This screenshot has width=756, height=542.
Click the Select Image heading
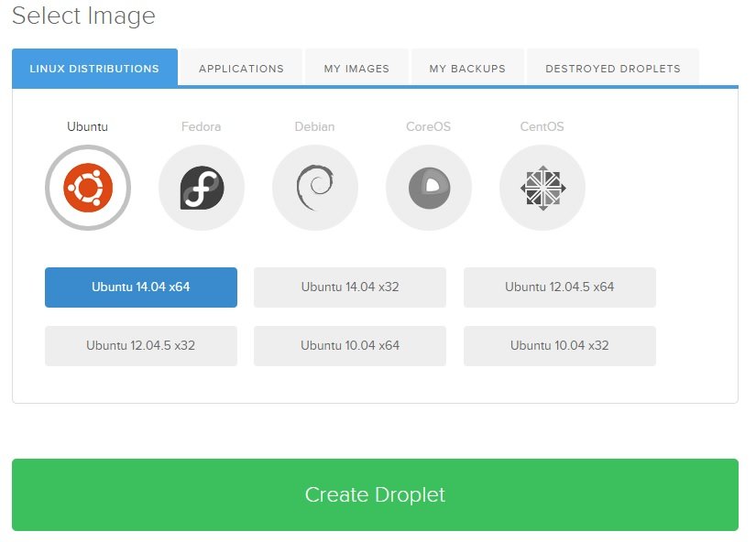pos(83,16)
